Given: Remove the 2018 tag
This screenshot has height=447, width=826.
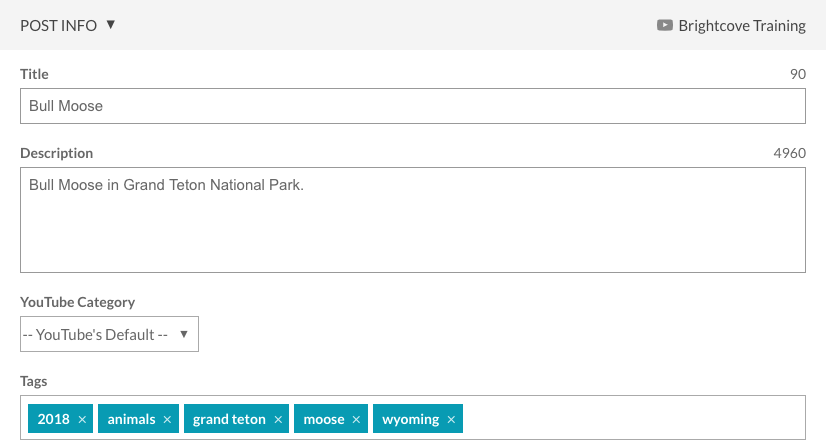Looking at the screenshot, I should click(x=82, y=420).
